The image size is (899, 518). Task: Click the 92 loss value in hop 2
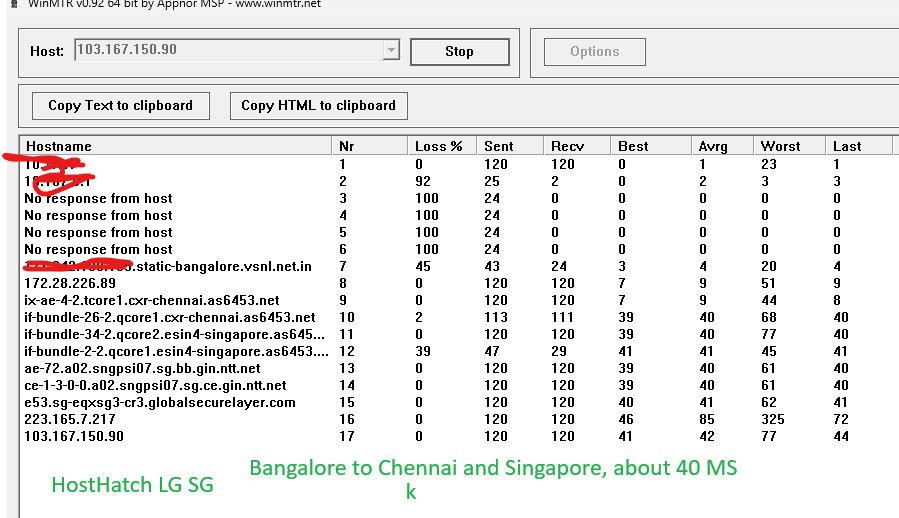pos(423,181)
